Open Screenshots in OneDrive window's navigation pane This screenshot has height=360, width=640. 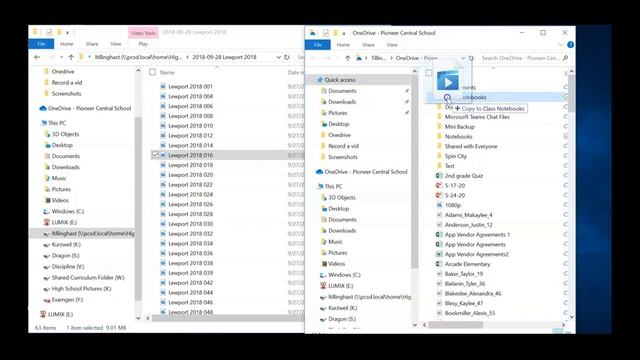click(x=343, y=157)
